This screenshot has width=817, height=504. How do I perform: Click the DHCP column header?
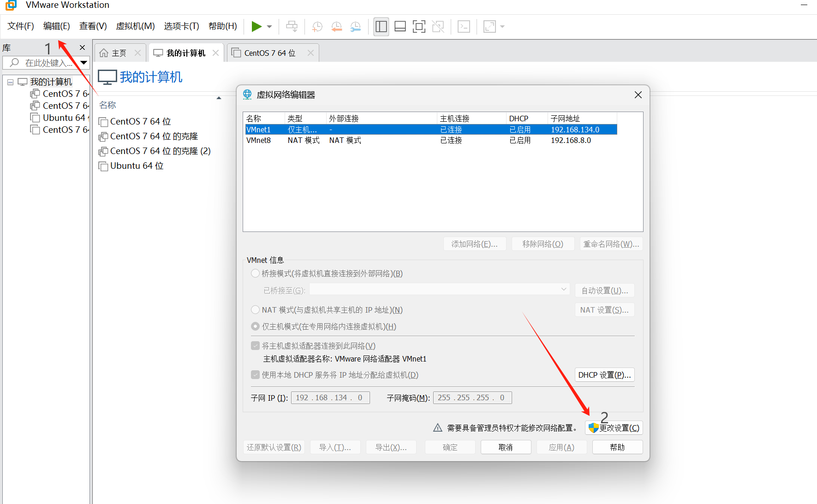pos(527,119)
